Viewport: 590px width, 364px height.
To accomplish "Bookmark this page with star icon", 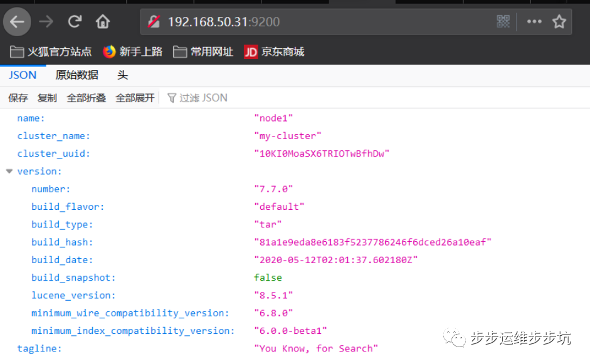I will 559,21.
